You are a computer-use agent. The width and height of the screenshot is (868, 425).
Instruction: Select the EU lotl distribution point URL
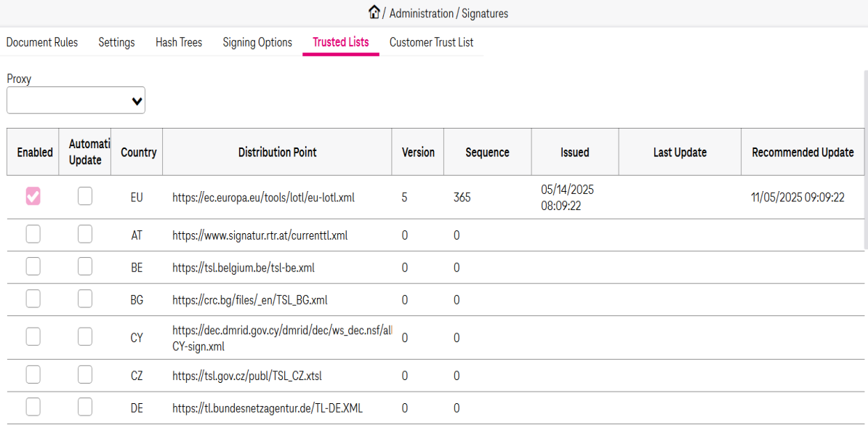[x=263, y=197]
